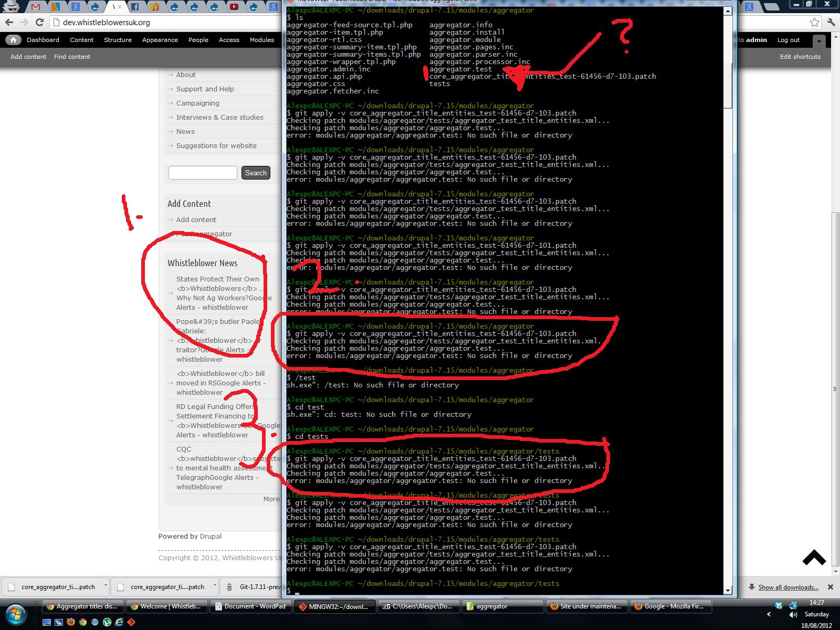Viewport: 840px width, 630px height.
Task: Click the site search text field
Action: (x=203, y=173)
